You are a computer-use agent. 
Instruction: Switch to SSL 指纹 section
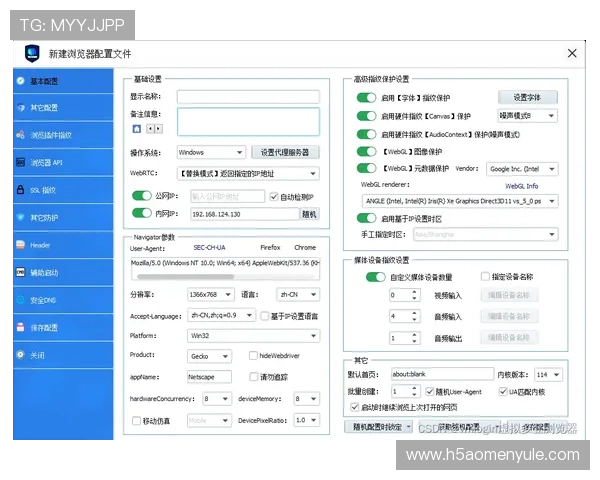click(63, 190)
